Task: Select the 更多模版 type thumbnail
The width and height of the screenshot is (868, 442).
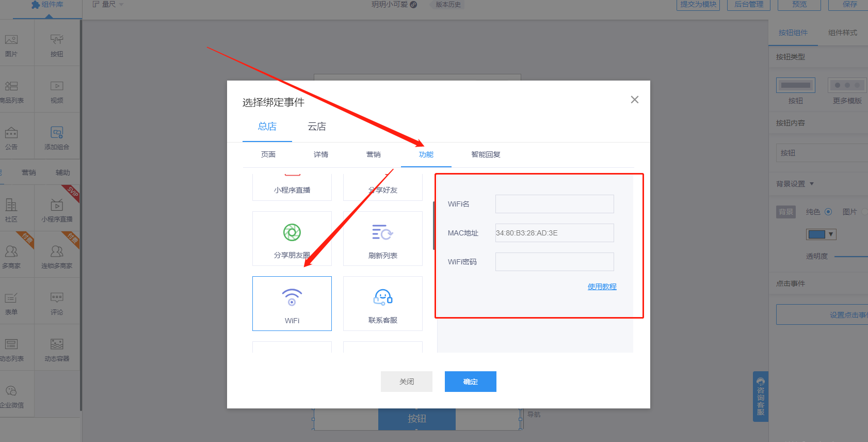Action: 847,85
